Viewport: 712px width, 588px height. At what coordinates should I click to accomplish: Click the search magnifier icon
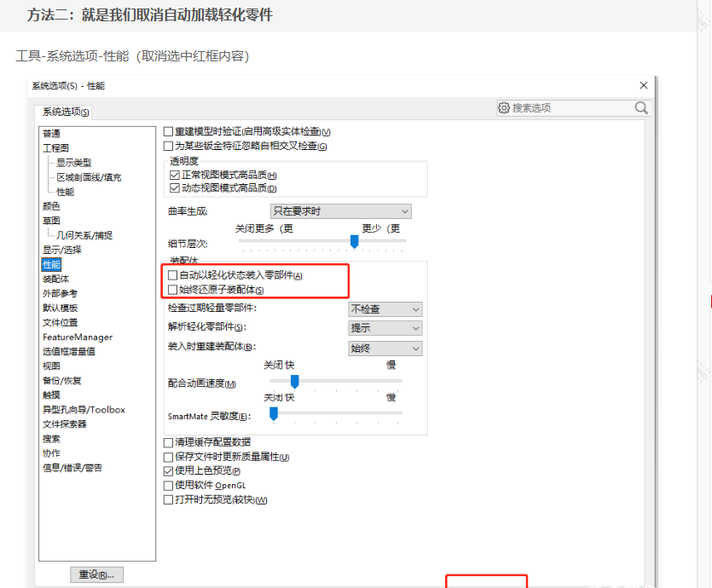(641, 108)
